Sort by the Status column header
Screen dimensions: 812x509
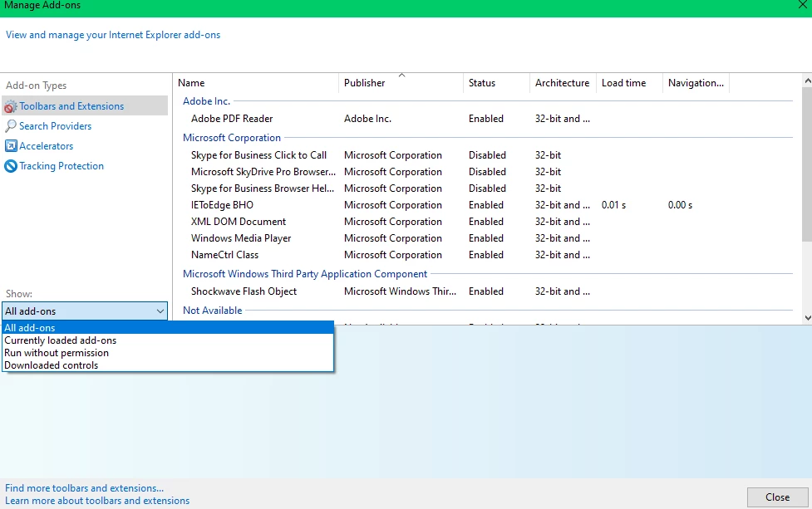pyautogui.click(x=496, y=83)
